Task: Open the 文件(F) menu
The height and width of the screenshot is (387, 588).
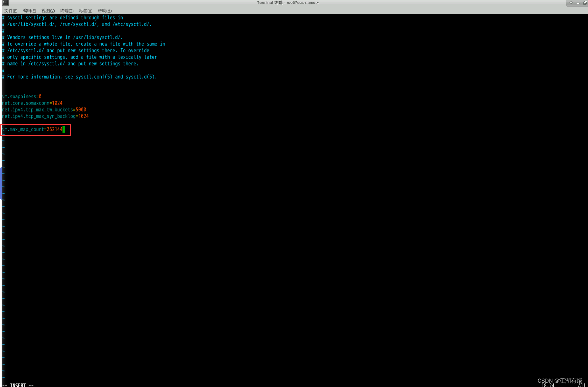Action: coord(11,11)
